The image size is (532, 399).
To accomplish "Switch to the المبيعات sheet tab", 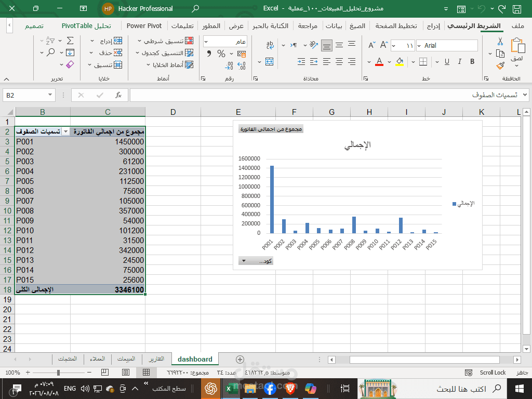I will 126,358.
